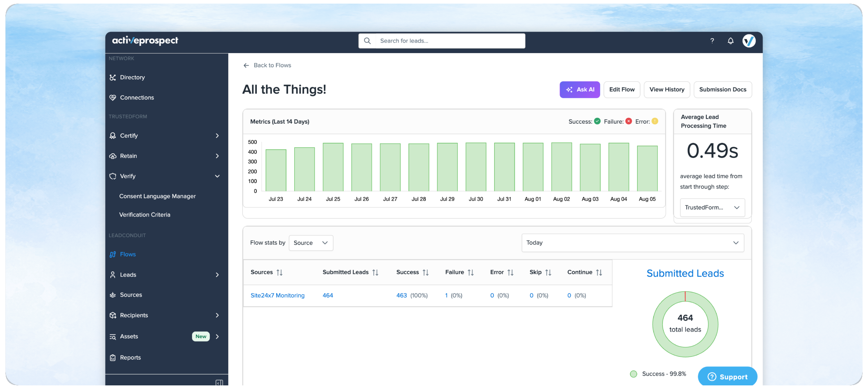
Task: Sort by Failure column
Action: (x=471, y=273)
